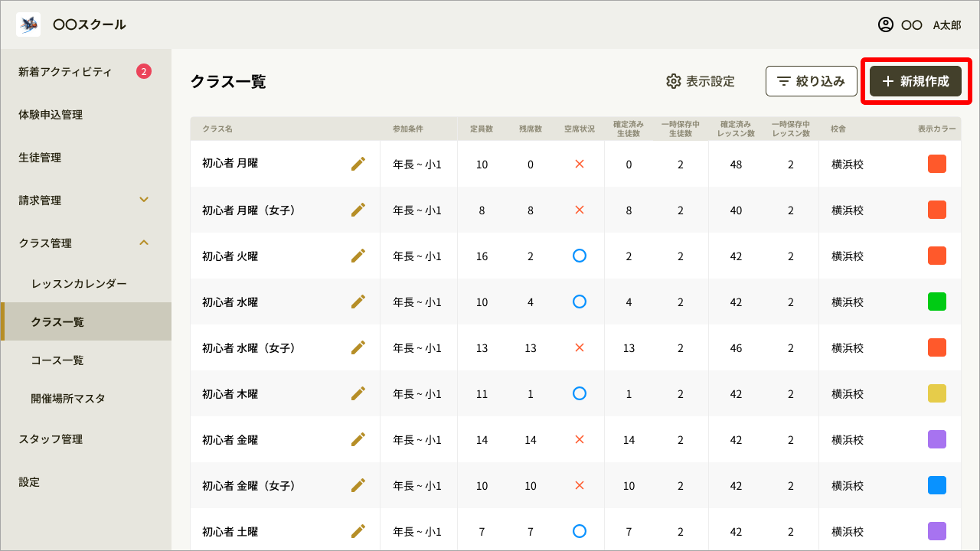Click edit pencil for 初心者 金曜（女子）
The image size is (980, 551).
(x=358, y=485)
